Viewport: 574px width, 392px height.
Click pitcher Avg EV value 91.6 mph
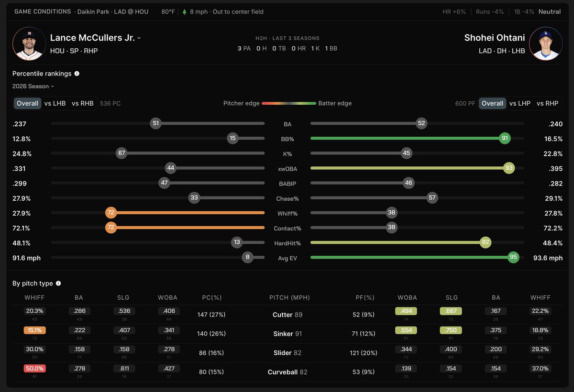pyautogui.click(x=26, y=258)
